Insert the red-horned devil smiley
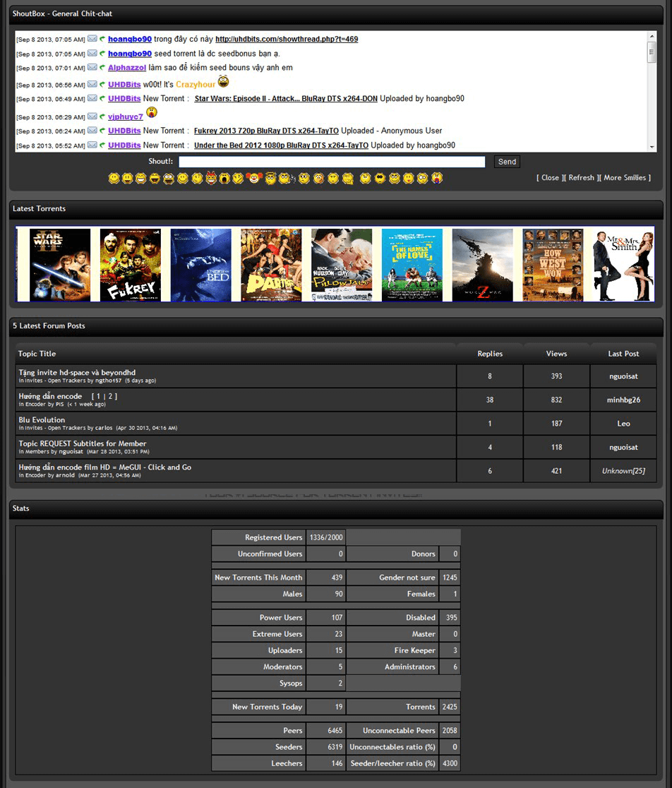 [212, 177]
